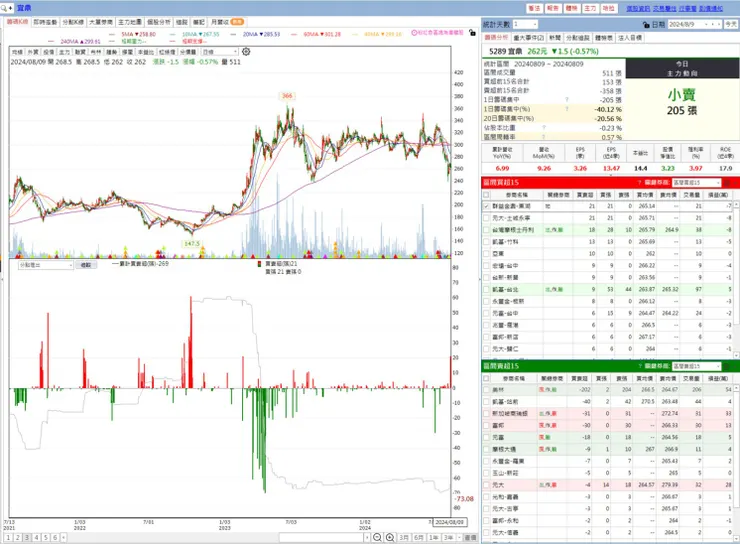Open the rightmost blue link in top bar

click(x=711, y=8)
